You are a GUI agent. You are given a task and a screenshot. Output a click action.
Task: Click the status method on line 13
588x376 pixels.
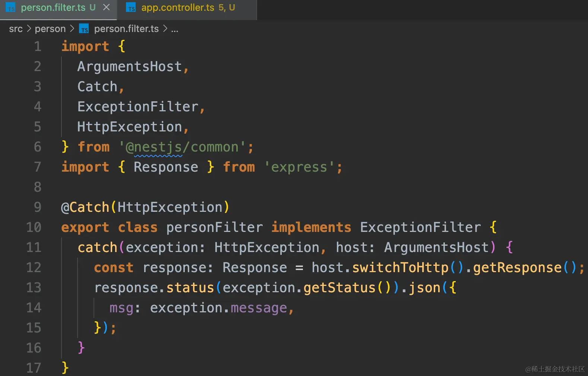click(190, 288)
